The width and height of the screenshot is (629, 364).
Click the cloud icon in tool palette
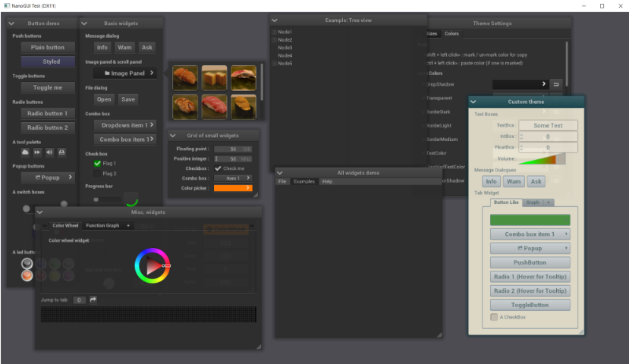24,152
